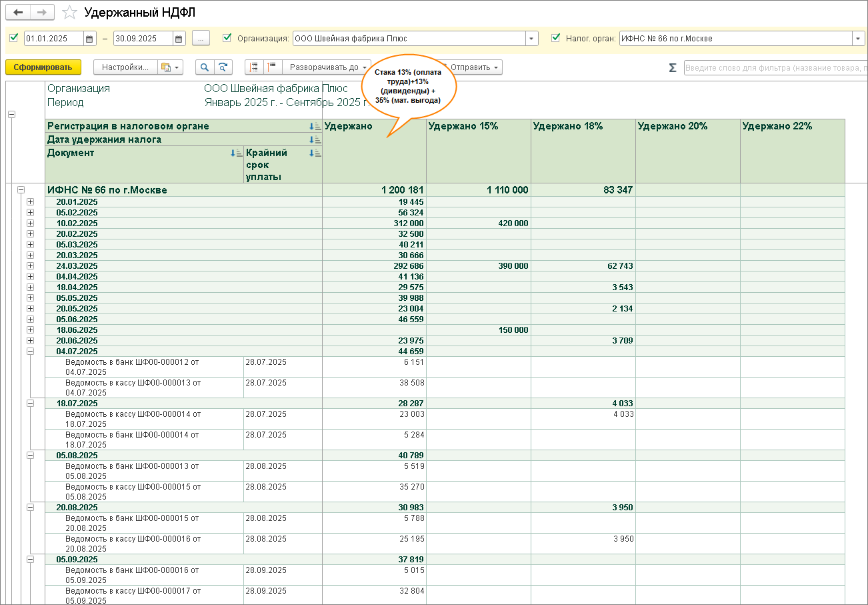This screenshot has height=605, width=868.
Task: Collapse the 04.07.2025 date group
Action: [x=30, y=351]
